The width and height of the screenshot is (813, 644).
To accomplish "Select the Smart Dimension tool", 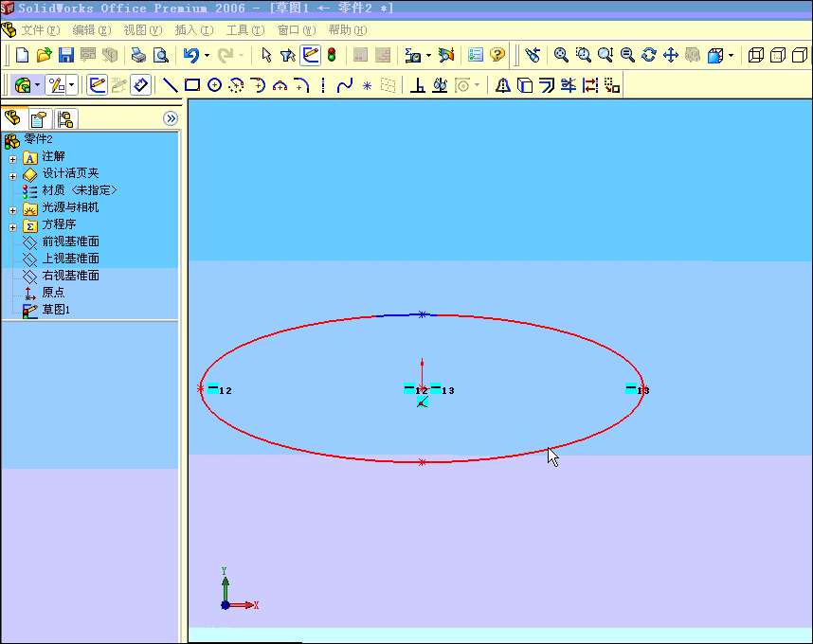I will click(140, 85).
